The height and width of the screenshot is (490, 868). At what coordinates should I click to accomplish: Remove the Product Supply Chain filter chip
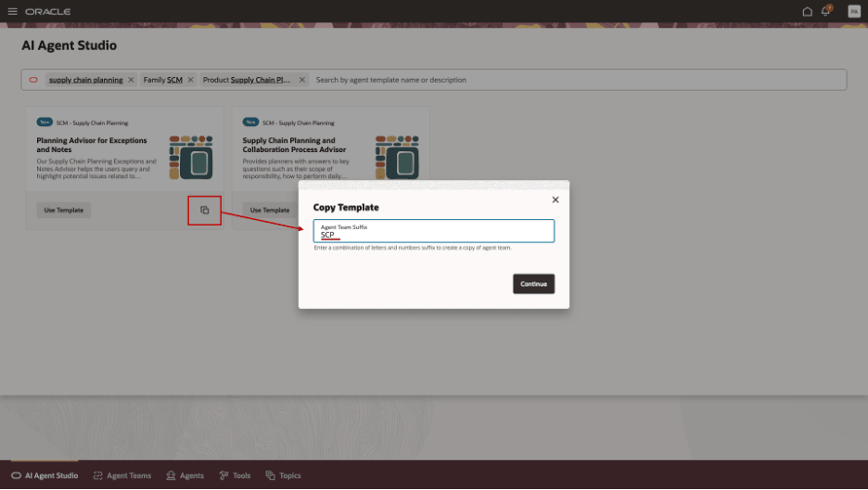(x=301, y=80)
